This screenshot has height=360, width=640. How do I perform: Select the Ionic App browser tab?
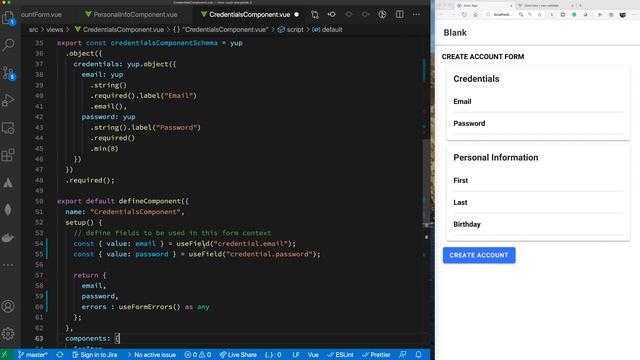click(484, 5)
